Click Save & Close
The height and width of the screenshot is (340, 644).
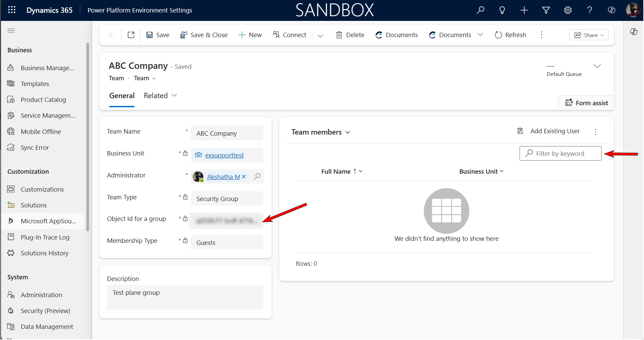click(x=204, y=35)
